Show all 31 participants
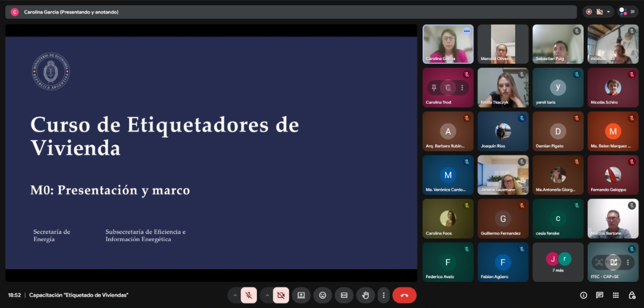Image resolution: width=644 pixels, height=308 pixels. 627,12
